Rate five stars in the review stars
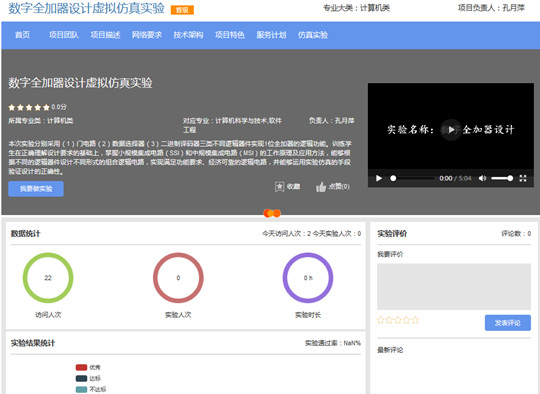 (x=415, y=320)
